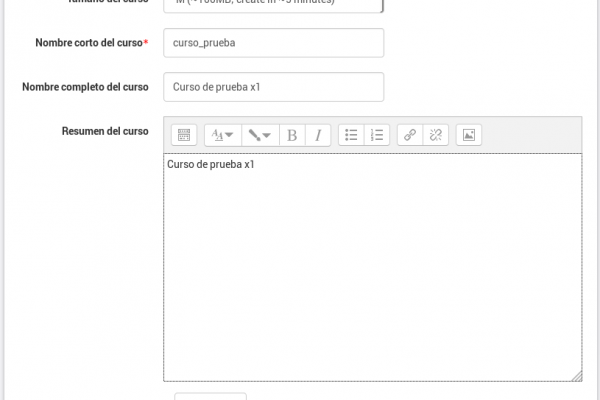Viewport: 600px width, 400px height.
Task: Open the course size dropdown at top
Action: pos(274,4)
